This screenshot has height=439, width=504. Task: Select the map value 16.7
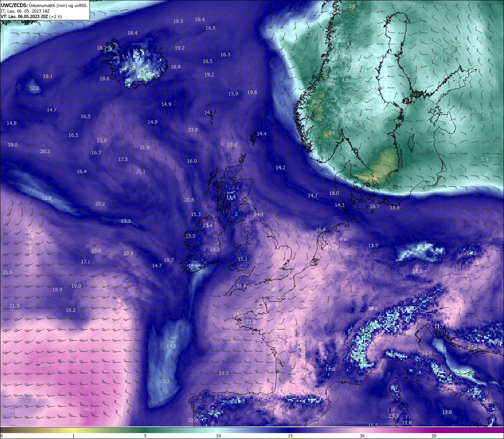pos(96,153)
